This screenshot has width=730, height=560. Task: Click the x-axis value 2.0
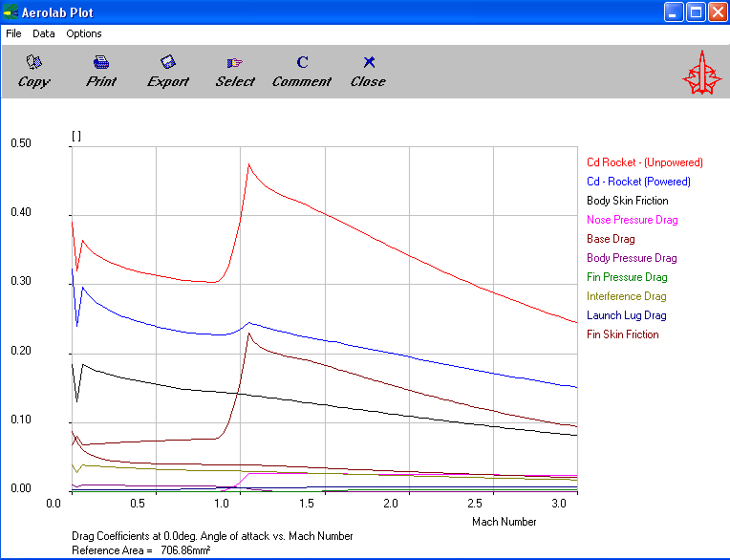coord(391,504)
